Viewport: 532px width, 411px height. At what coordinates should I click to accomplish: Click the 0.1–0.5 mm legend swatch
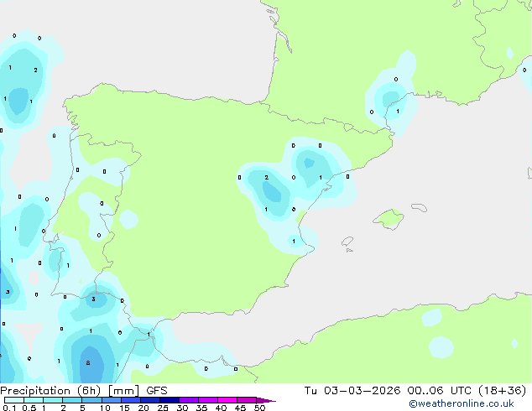(x=14, y=400)
